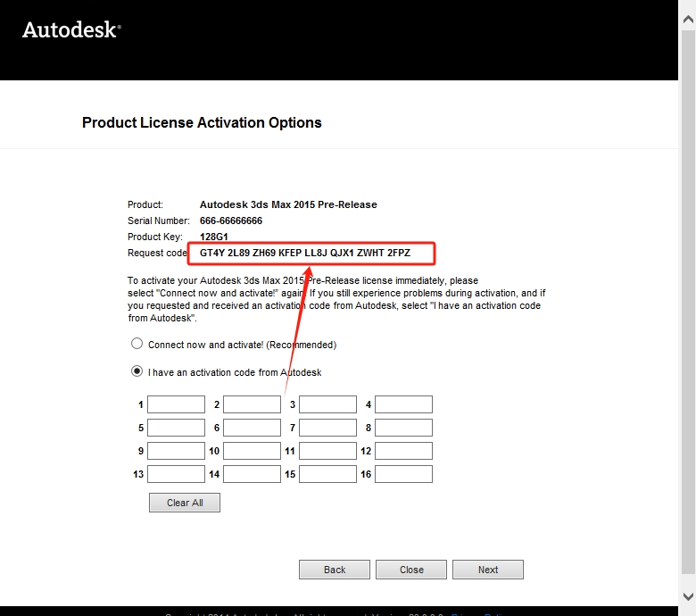Click the highlighted Request code text
The width and height of the screenshot is (696, 616).
pos(305,254)
